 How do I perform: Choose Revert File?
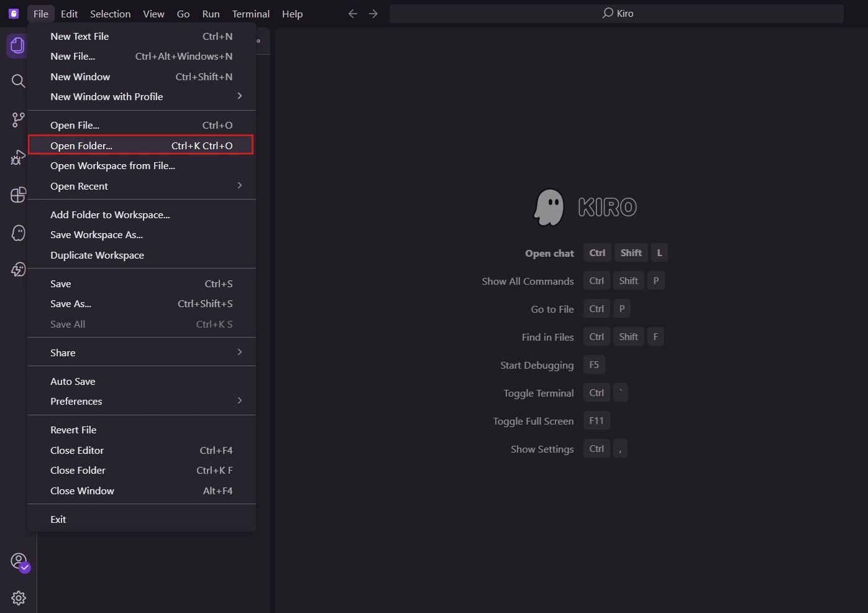(x=142, y=430)
